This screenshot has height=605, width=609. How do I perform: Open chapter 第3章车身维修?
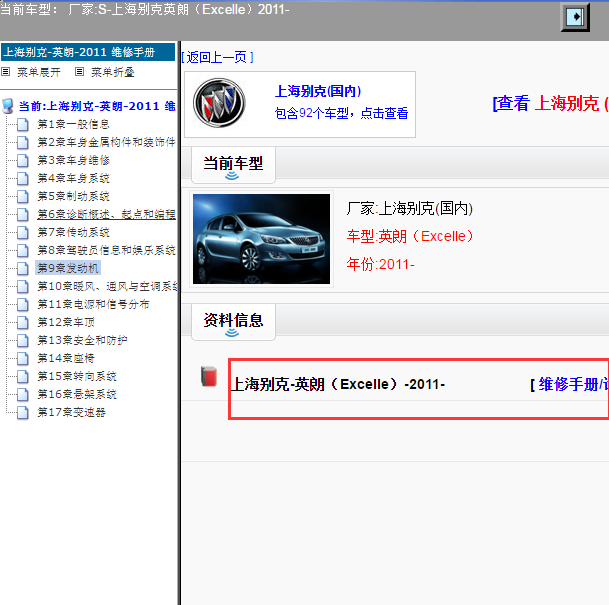pyautogui.click(x=73, y=160)
